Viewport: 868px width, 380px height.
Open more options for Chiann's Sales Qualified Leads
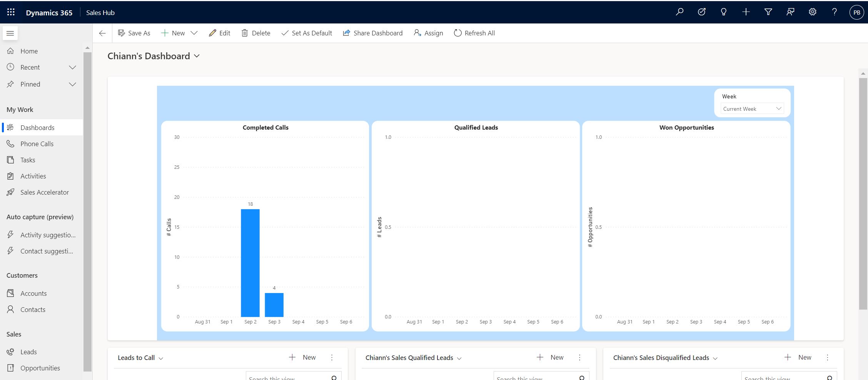point(579,358)
